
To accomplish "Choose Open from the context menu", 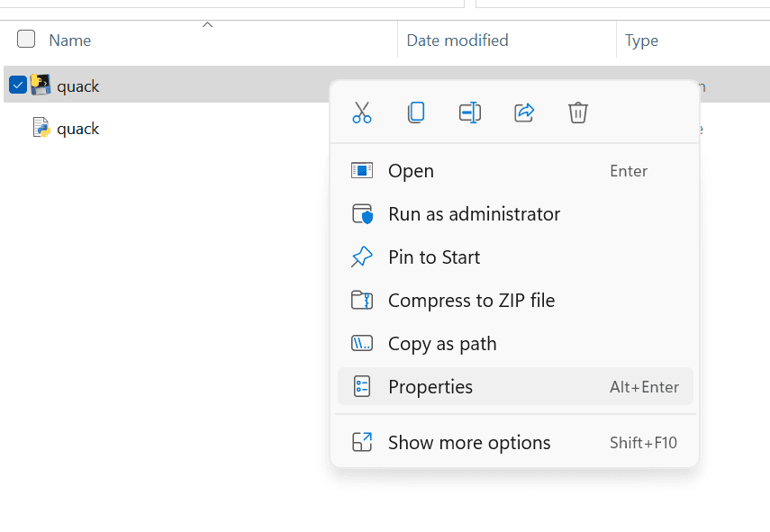I will tap(411, 171).
